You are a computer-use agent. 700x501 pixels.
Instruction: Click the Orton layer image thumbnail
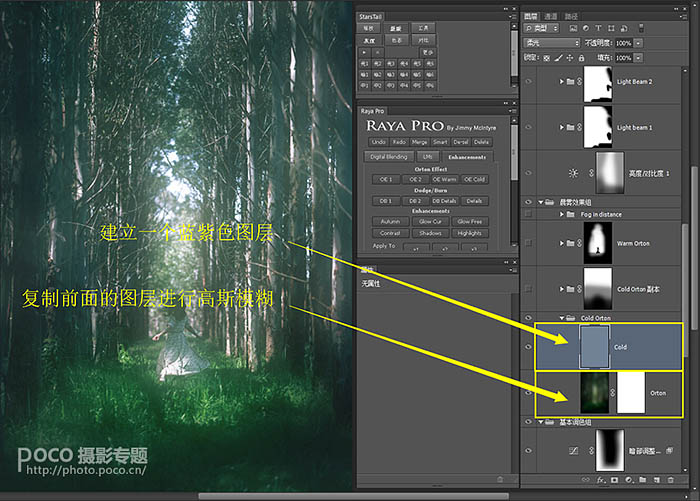pos(595,393)
